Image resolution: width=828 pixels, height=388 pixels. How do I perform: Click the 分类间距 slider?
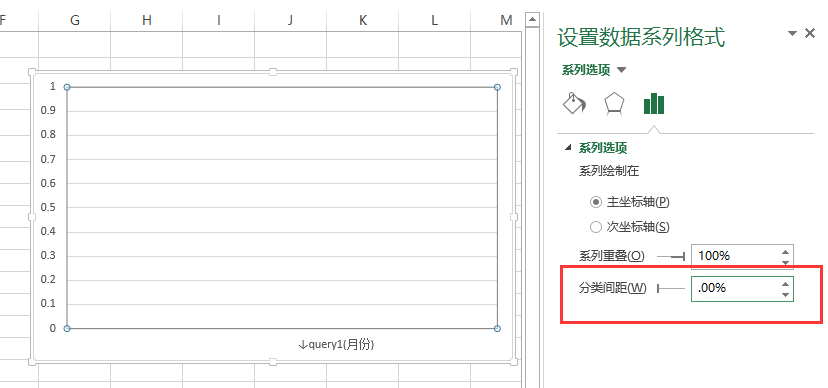[x=671, y=288]
